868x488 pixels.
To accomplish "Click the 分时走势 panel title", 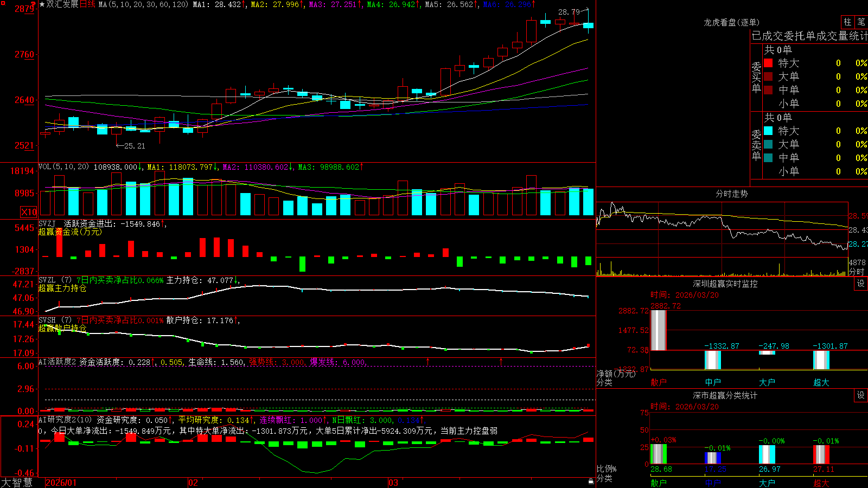I will pyautogui.click(x=731, y=194).
